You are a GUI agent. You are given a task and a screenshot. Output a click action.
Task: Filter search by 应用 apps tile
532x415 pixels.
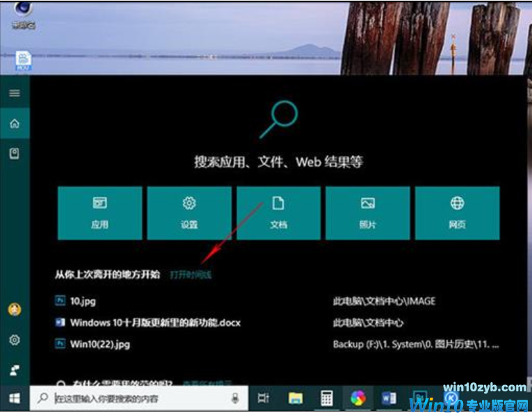click(x=99, y=213)
